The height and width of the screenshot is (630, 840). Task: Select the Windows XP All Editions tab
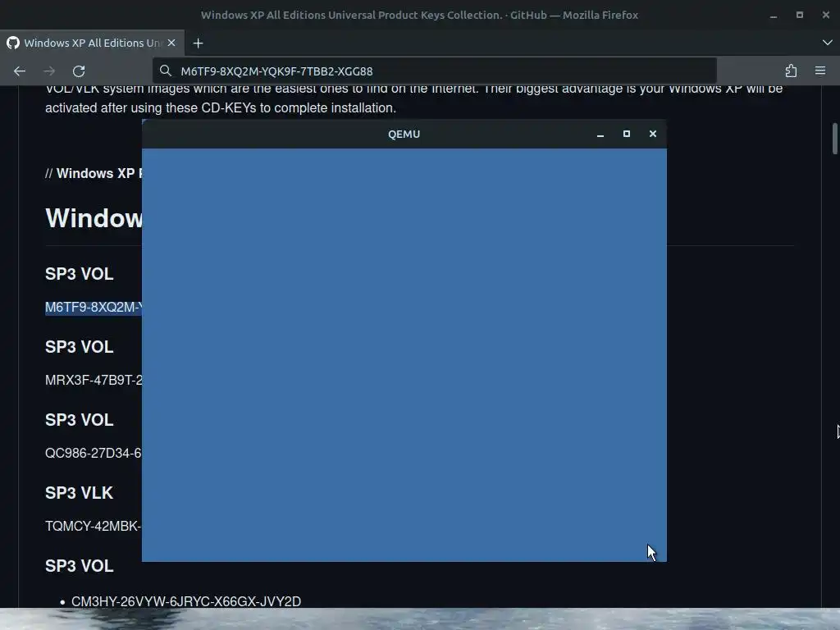(x=92, y=43)
